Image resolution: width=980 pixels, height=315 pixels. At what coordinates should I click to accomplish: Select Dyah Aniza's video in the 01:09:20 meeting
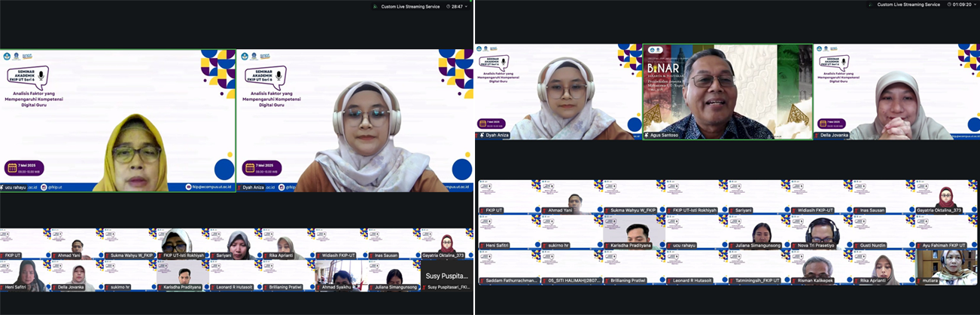pos(560,92)
